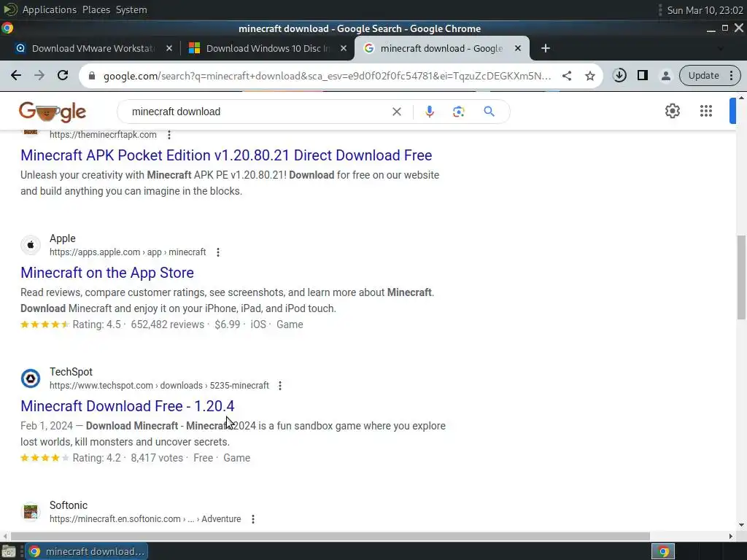Open more options for TechSpot result
The width and height of the screenshot is (747, 560).
tap(280, 385)
